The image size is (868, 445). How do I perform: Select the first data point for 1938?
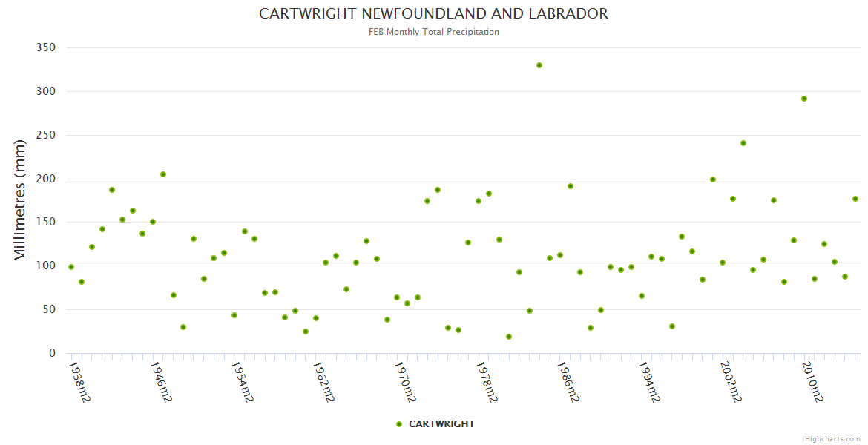pos(71,267)
